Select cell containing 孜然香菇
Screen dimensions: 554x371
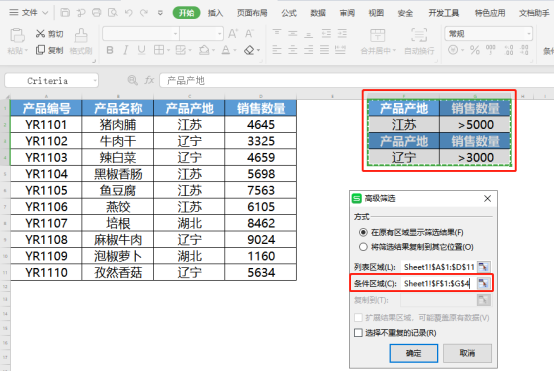[118, 272]
